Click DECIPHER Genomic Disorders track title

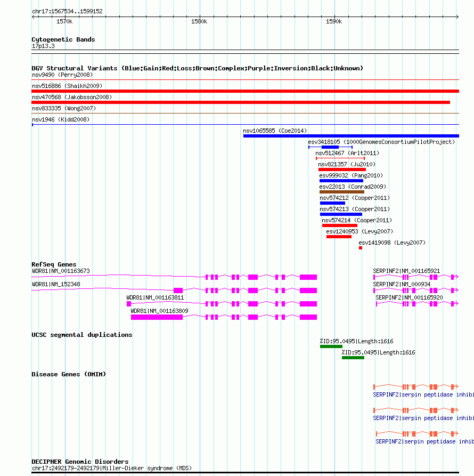[80, 462]
